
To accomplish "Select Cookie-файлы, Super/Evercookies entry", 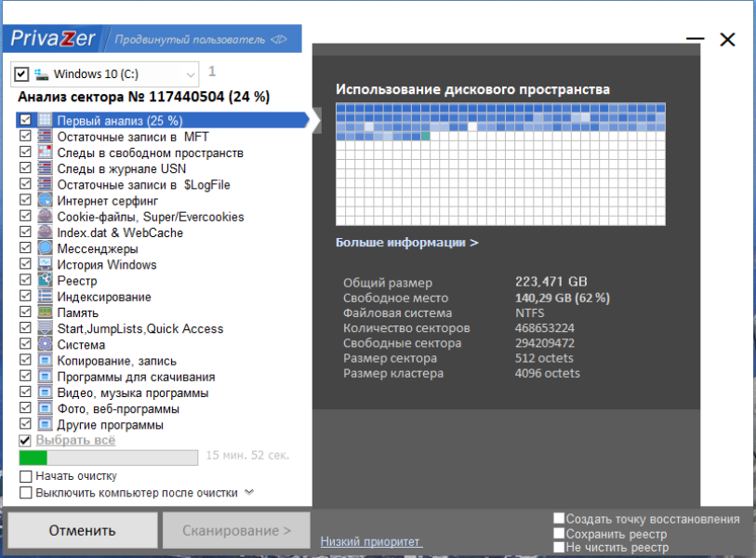I will coord(151,217).
